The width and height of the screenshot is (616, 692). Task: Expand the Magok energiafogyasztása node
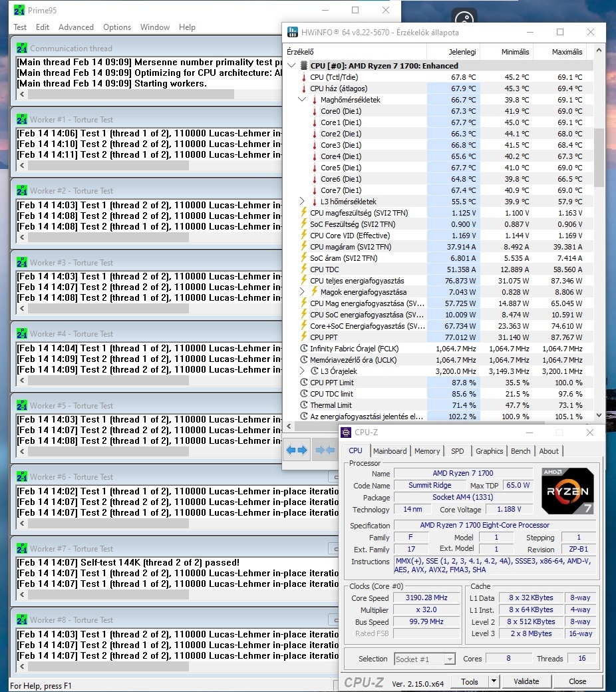[x=302, y=291]
